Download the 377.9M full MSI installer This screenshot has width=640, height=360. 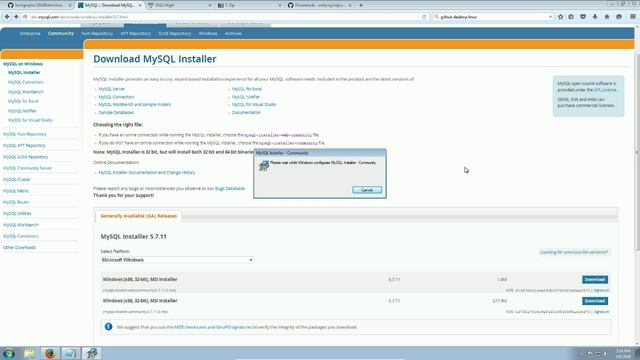click(x=595, y=301)
